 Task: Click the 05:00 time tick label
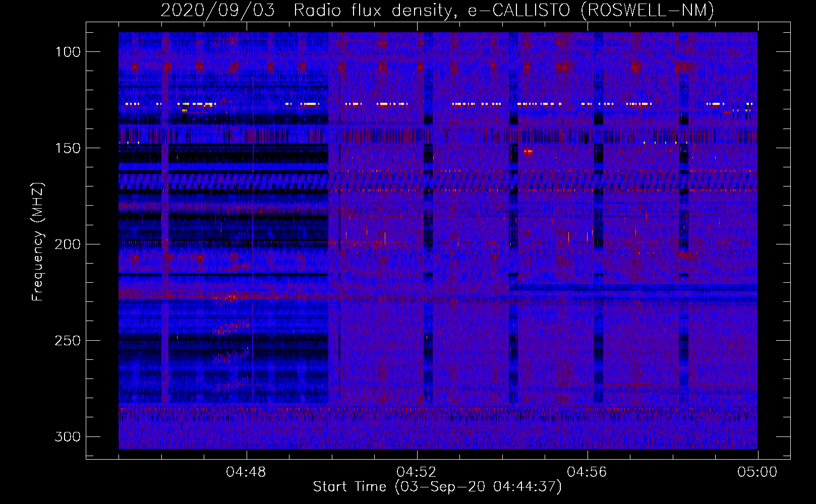coord(757,472)
